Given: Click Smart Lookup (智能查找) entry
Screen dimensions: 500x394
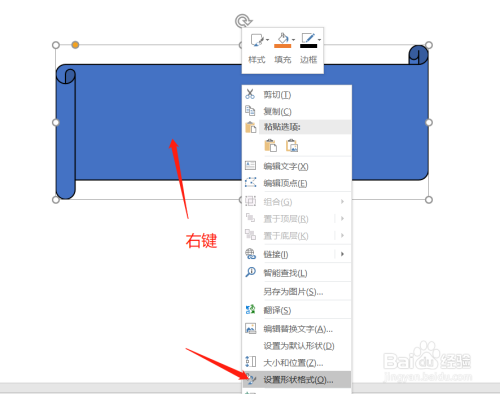Looking at the screenshot, I should click(x=297, y=273).
